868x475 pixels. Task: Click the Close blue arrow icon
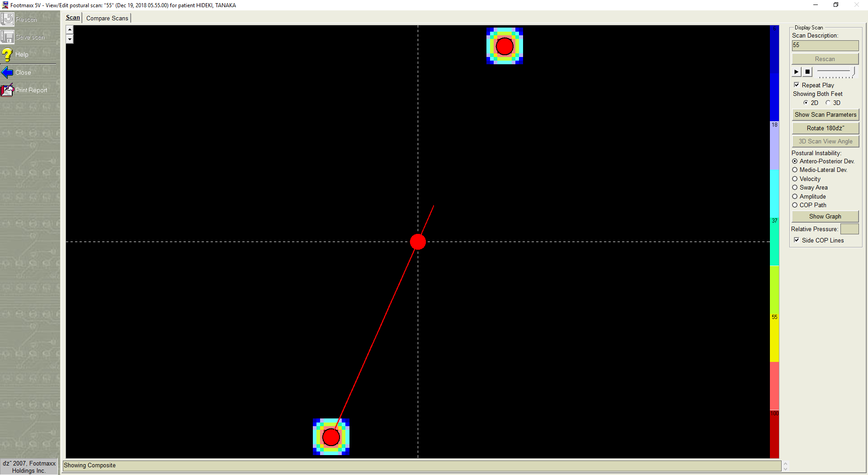tap(7, 72)
